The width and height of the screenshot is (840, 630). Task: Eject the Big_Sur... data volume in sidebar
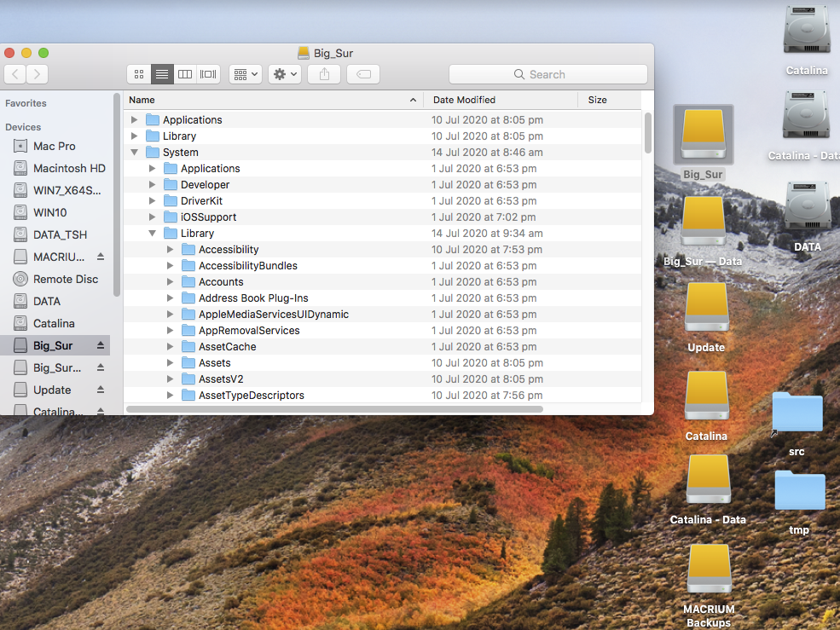pyautogui.click(x=100, y=368)
